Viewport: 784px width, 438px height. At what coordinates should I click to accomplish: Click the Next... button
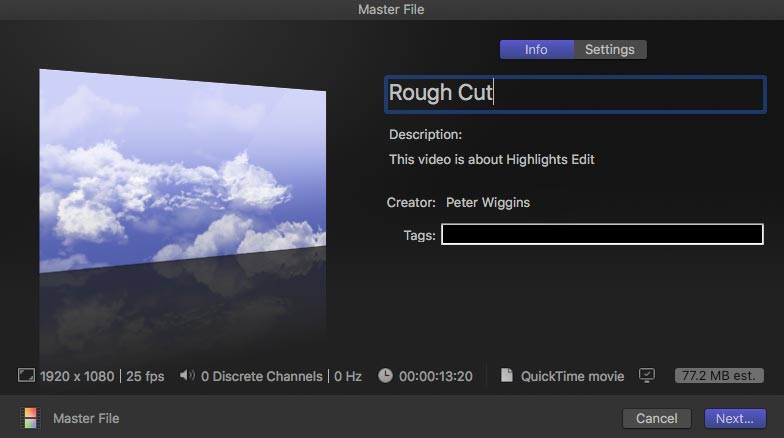[x=735, y=418]
